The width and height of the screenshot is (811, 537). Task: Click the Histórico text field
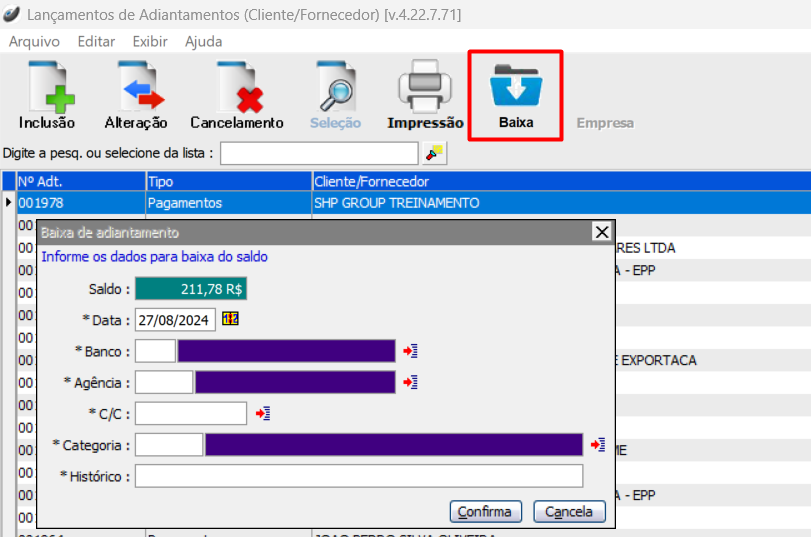point(358,476)
